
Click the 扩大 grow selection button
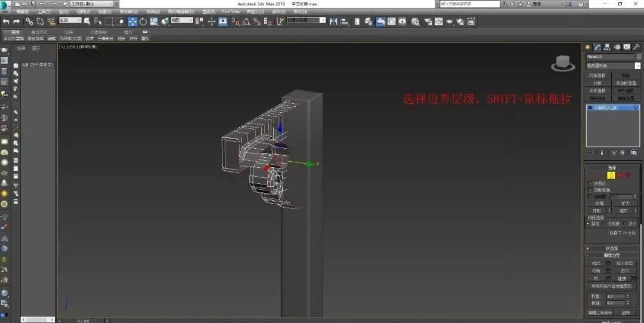point(626,203)
